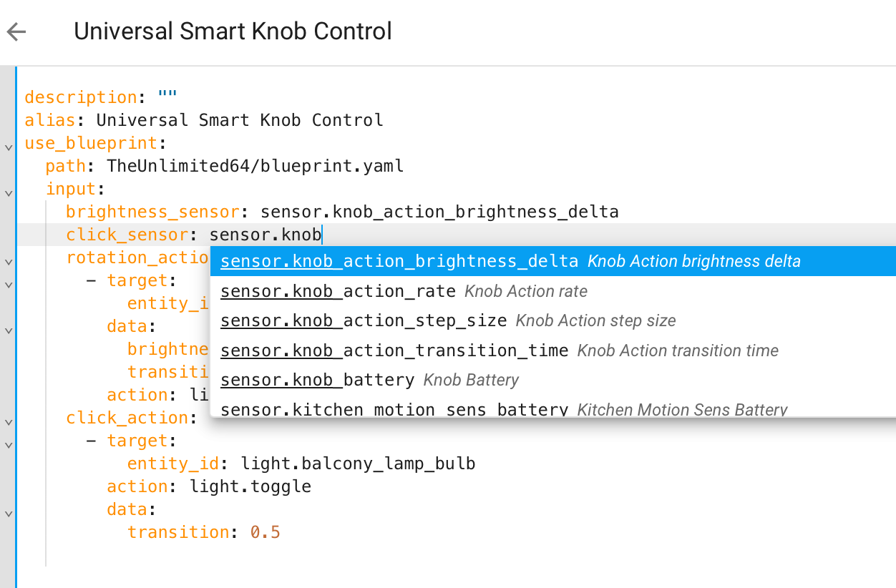The width and height of the screenshot is (896, 588).
Task: Fold the input section in gutter
Action: [9, 193]
